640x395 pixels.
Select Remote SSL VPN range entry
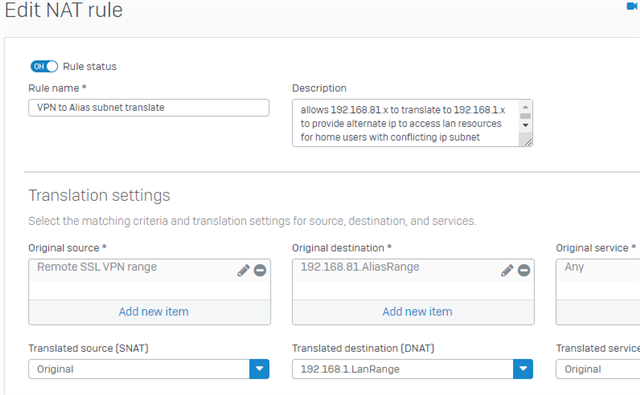pyautogui.click(x=97, y=267)
